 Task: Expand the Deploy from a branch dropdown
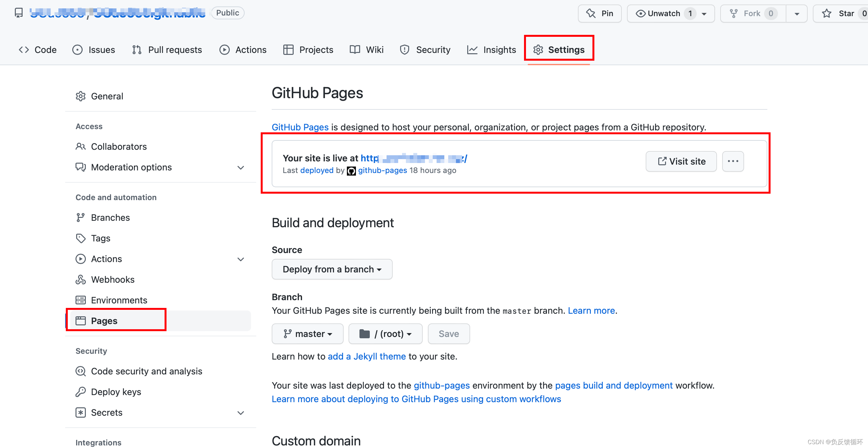[x=332, y=269]
